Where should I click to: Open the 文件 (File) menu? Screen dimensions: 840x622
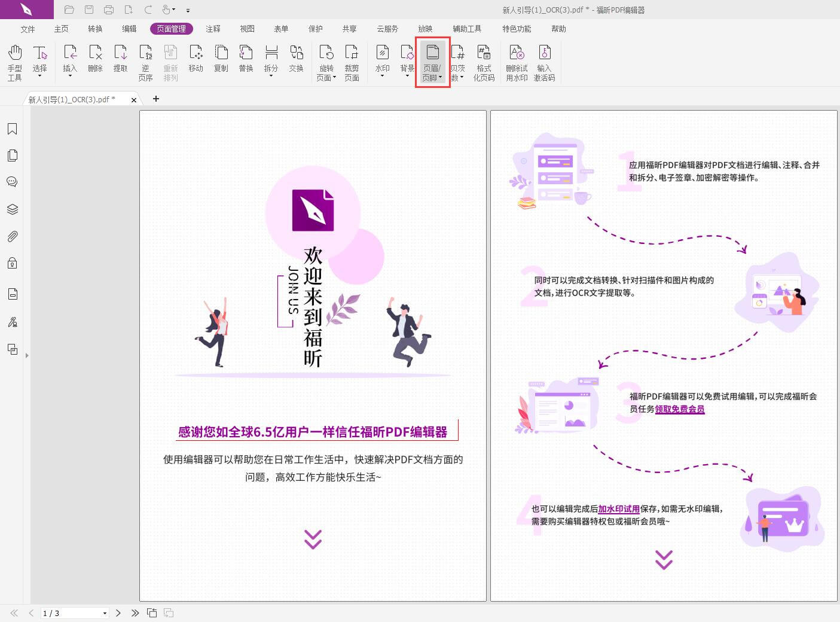[x=28, y=29]
